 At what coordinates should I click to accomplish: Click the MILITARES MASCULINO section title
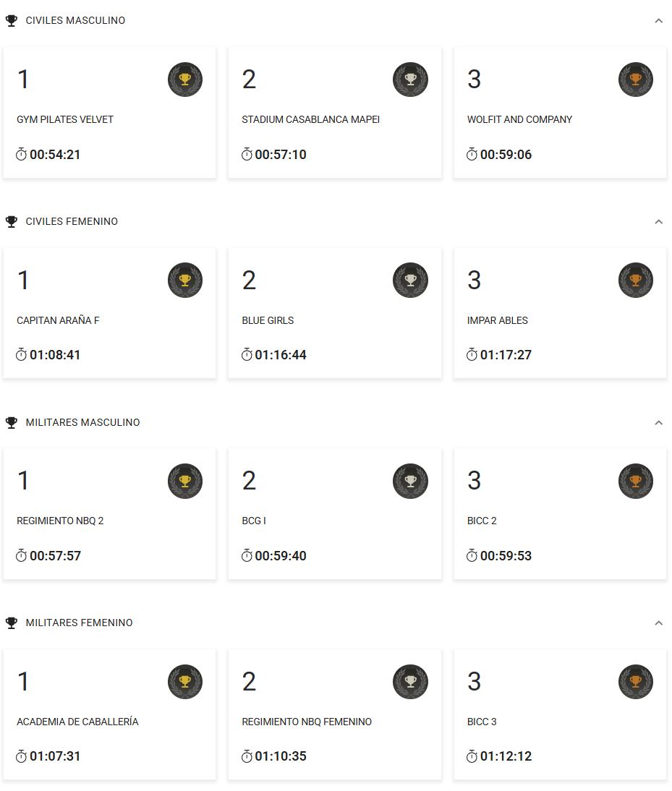[82, 422]
